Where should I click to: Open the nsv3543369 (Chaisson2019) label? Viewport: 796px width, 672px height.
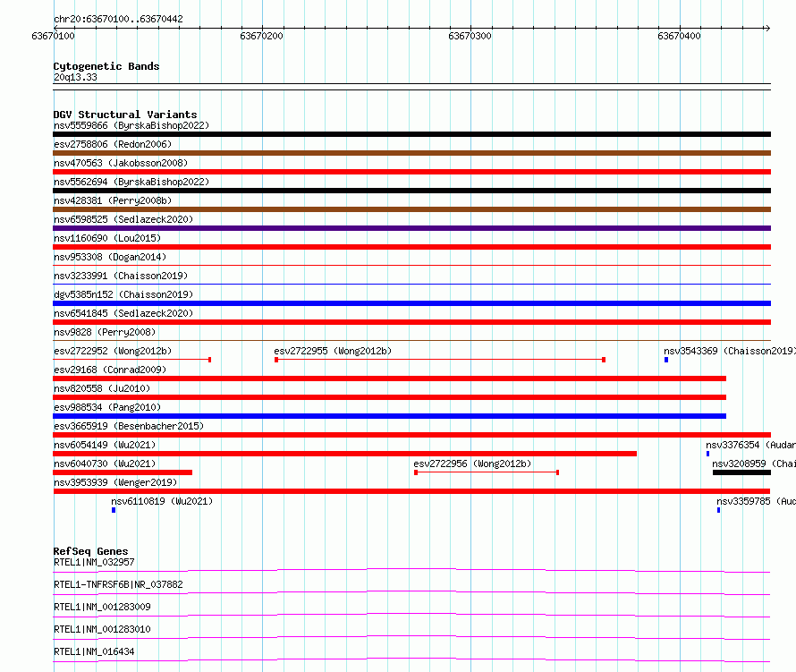tap(730, 351)
